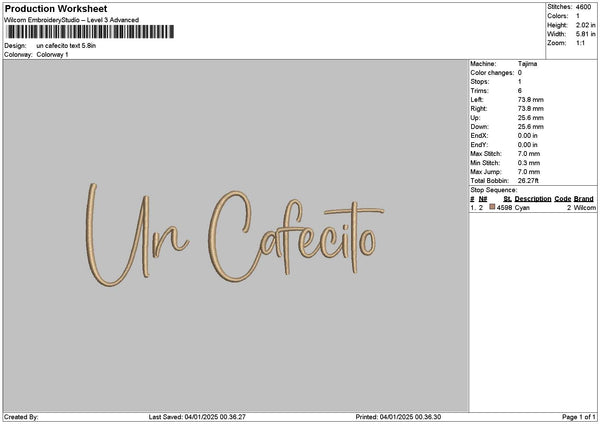Click the 'Wilcom' brand entry
This screenshot has width=600, height=424.
pos(584,207)
